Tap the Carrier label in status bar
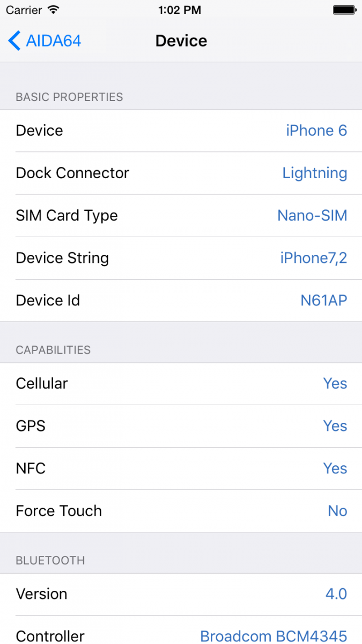 (x=24, y=10)
